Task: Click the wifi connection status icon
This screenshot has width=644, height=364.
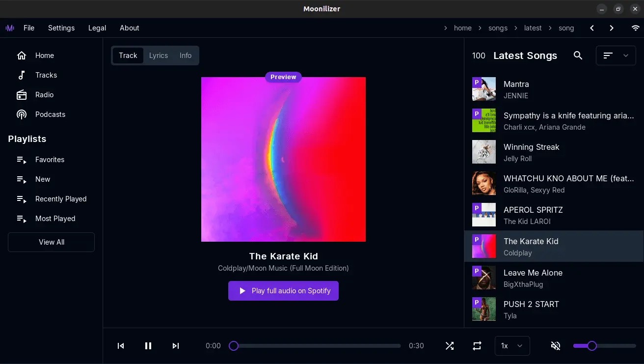Action: pos(636,28)
